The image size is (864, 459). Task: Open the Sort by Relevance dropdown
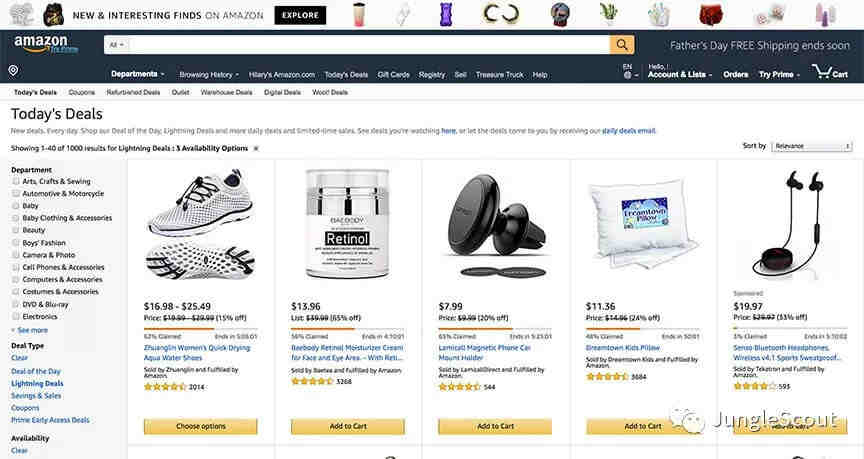coord(812,146)
